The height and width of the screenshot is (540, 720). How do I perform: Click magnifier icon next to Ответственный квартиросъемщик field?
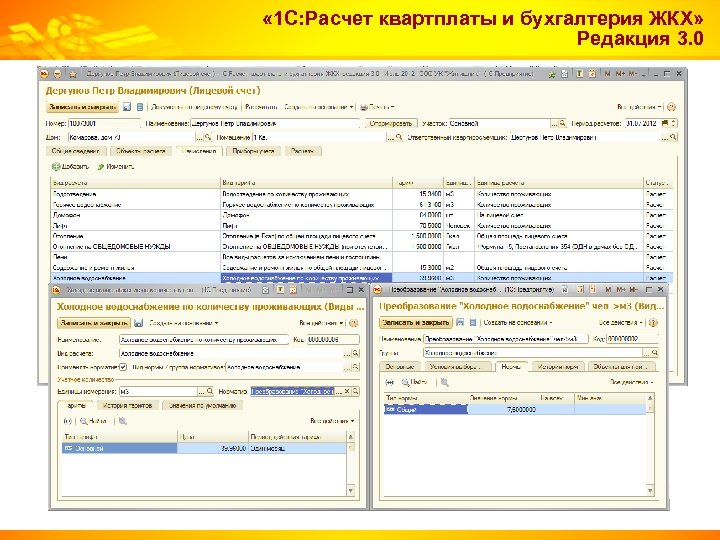click(x=673, y=137)
